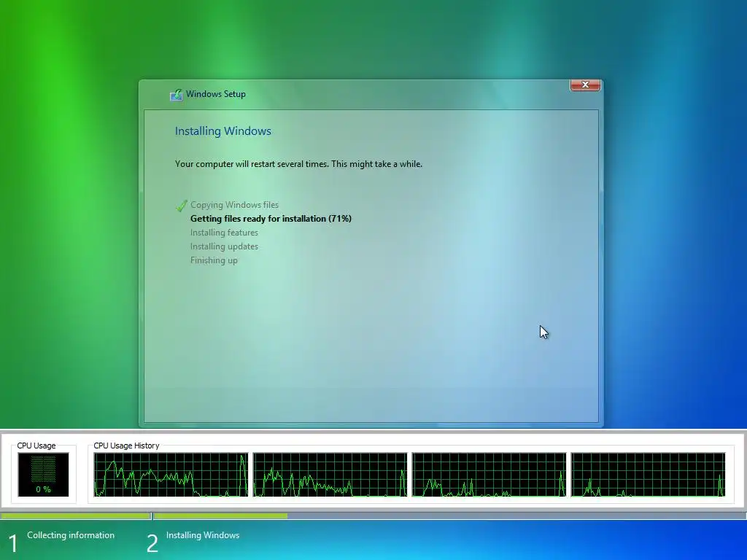
Task: Click the 'CPU Usage' label
Action: [36, 446]
